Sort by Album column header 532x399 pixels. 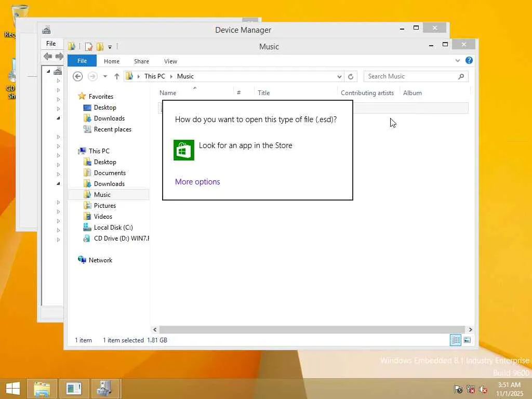tap(412, 93)
